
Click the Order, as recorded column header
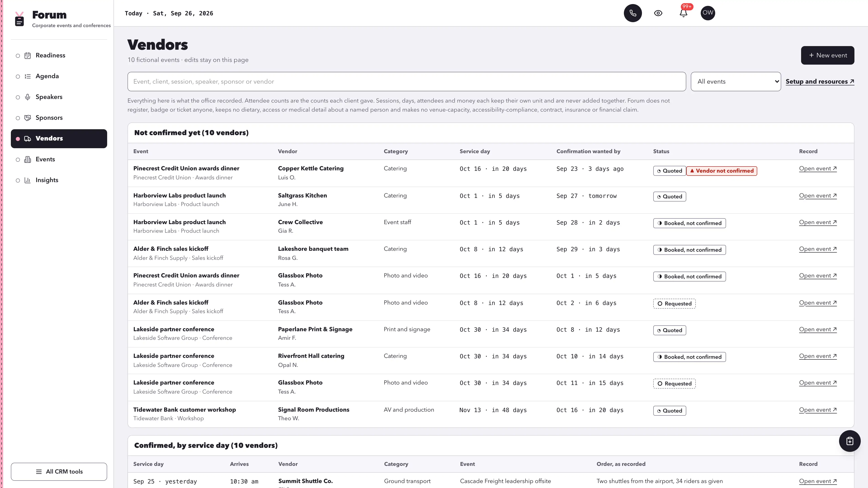pos(621,464)
